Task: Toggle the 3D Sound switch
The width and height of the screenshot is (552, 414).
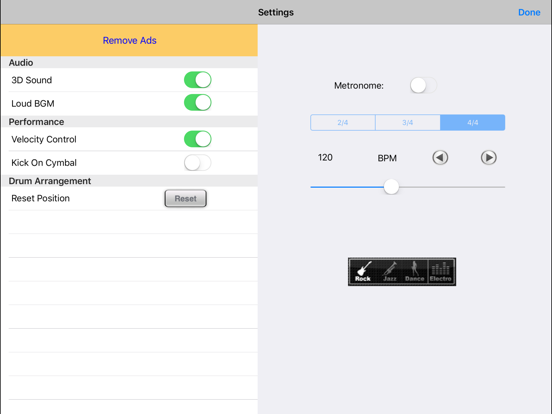Action: 197,80
